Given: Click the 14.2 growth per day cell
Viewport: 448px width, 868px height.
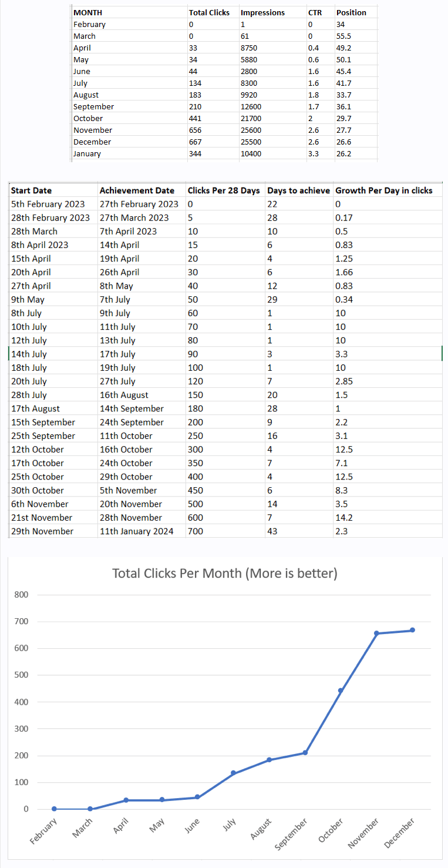Looking at the screenshot, I should coord(342,518).
